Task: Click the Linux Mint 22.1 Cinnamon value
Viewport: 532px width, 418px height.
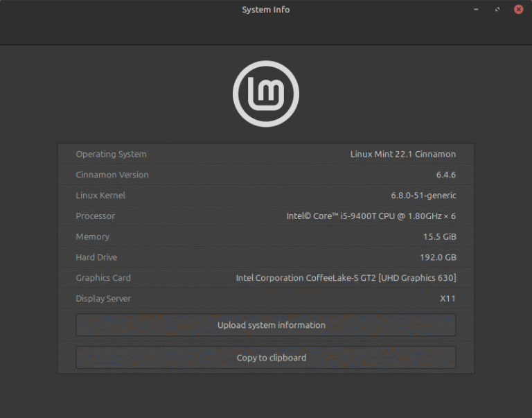Action: tap(402, 154)
